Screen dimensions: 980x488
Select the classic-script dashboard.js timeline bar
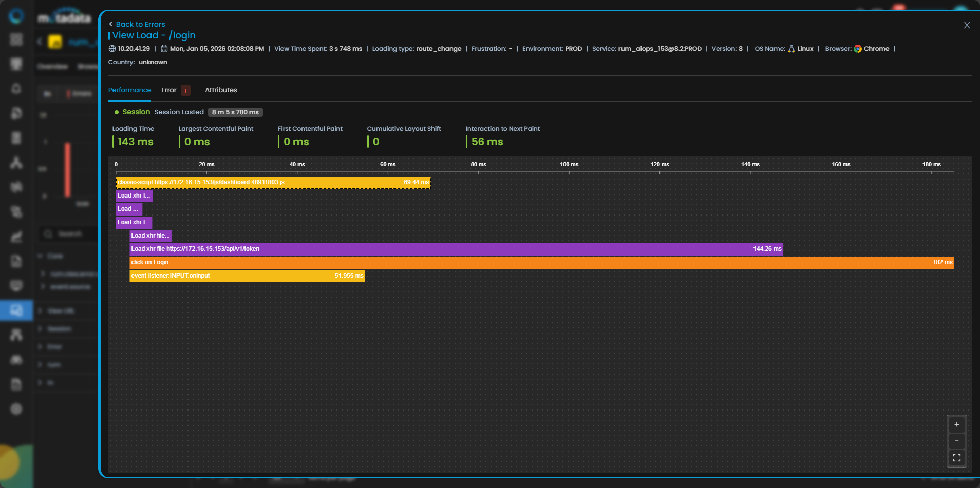(273, 182)
